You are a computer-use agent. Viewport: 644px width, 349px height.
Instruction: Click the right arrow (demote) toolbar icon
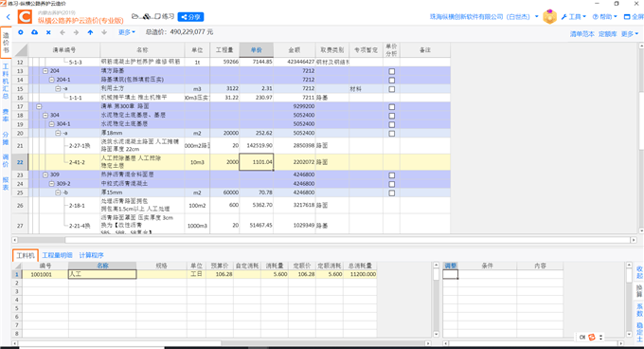[x=76, y=32]
